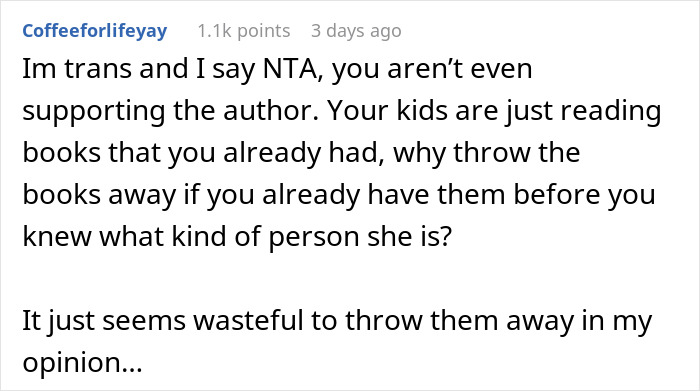
Task: Open the 3 days ago permalink
Action: pyautogui.click(x=356, y=31)
